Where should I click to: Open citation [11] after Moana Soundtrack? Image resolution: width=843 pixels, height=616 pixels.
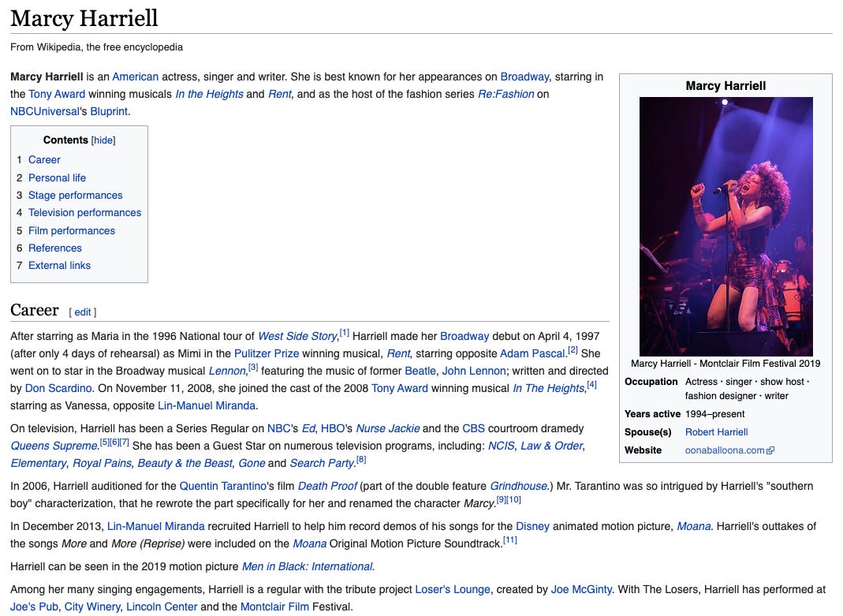pos(509,540)
